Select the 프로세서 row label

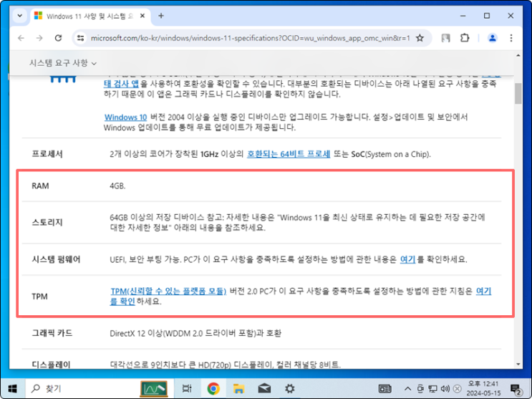pyautogui.click(x=47, y=154)
